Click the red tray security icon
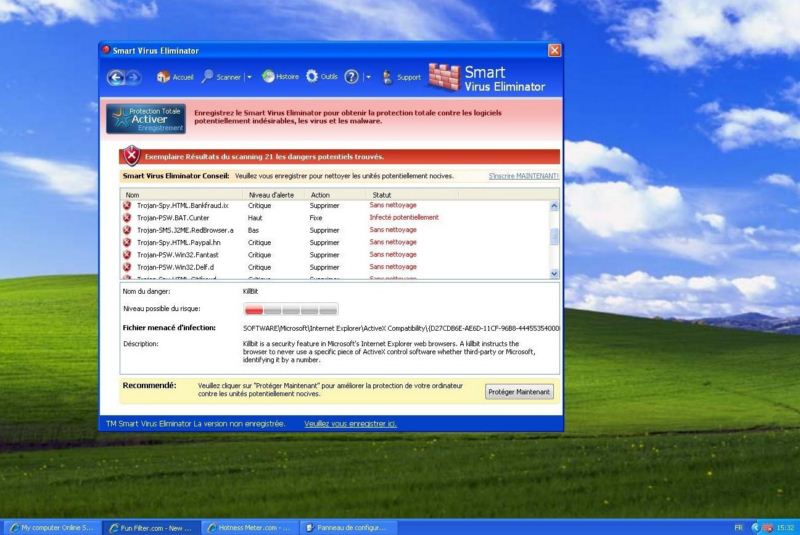This screenshot has width=800, height=535. 767,528
